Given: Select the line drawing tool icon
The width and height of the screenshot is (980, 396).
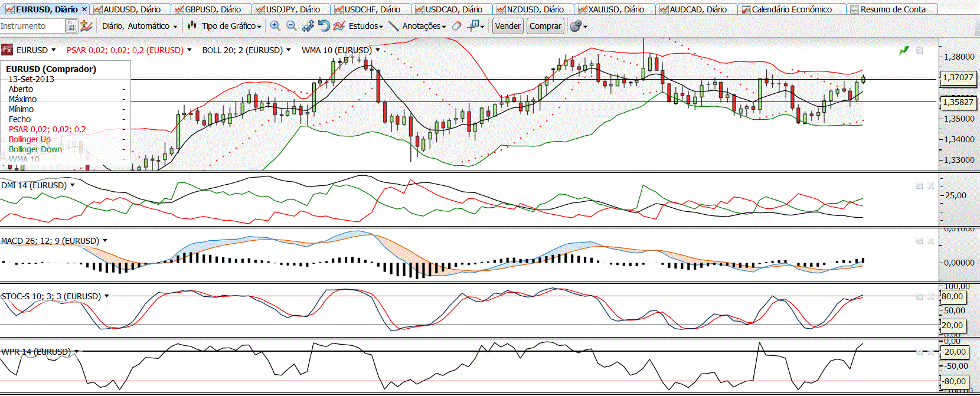Looking at the screenshot, I should coord(394,26).
